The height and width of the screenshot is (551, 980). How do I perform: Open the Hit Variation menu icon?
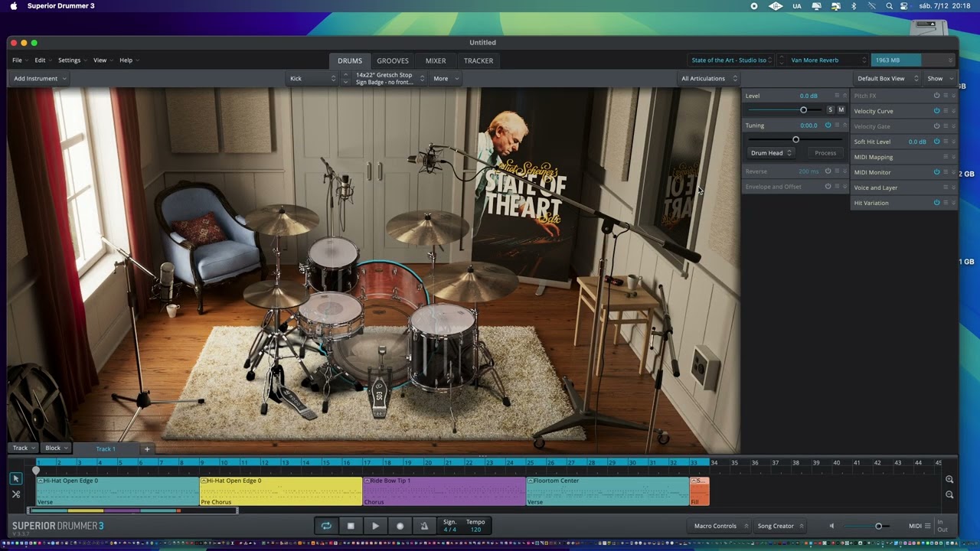point(946,203)
